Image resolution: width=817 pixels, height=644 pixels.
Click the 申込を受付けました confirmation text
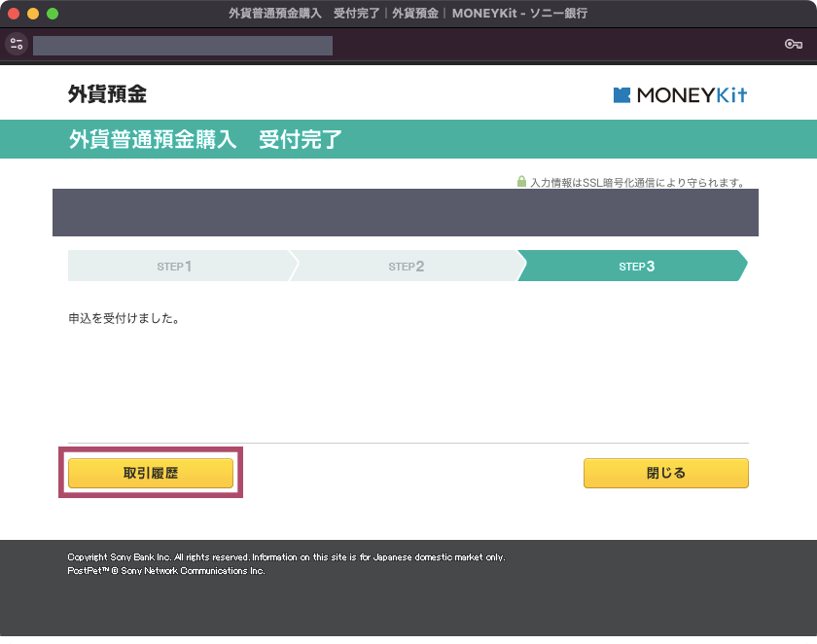(124, 318)
